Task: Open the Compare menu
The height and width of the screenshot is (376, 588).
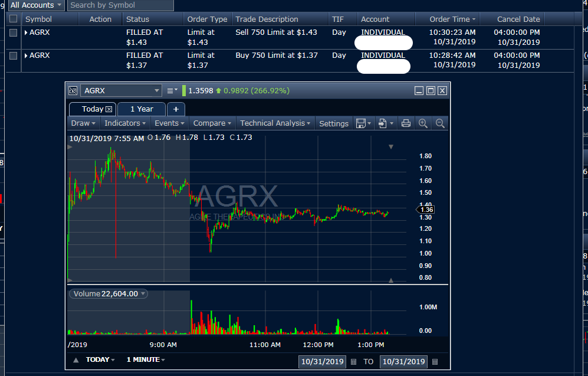Action: [212, 123]
